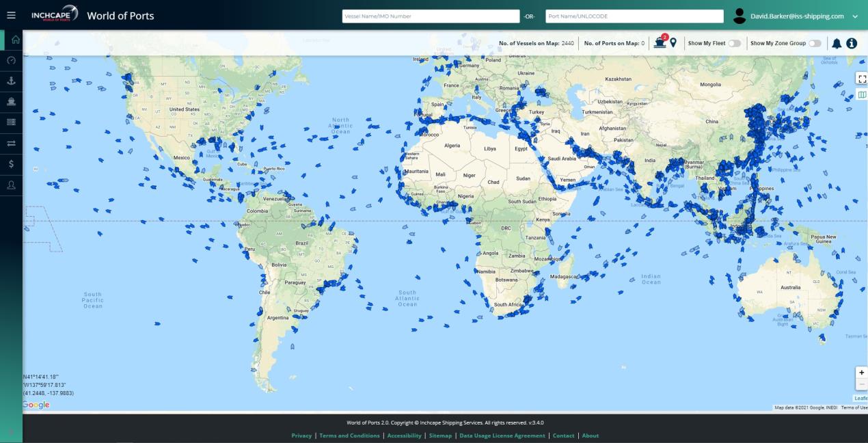Screen dimensions: 868x443
Task: Click the user avatar icon
Action: click(x=739, y=16)
